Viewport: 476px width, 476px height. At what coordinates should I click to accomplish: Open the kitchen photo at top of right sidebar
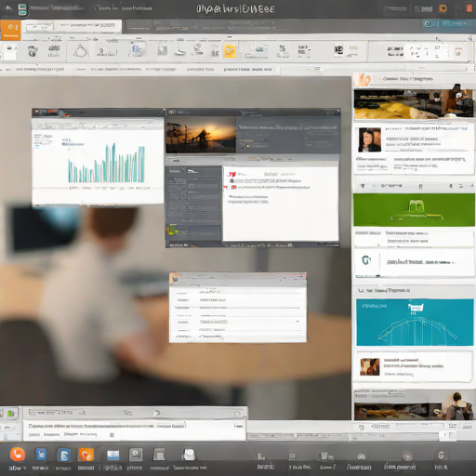coord(414,104)
